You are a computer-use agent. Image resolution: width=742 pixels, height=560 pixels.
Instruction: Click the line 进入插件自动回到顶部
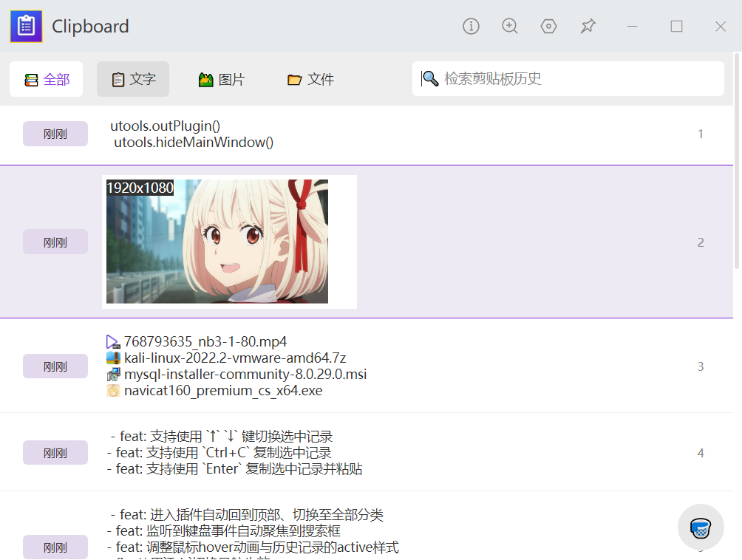[x=247, y=515]
